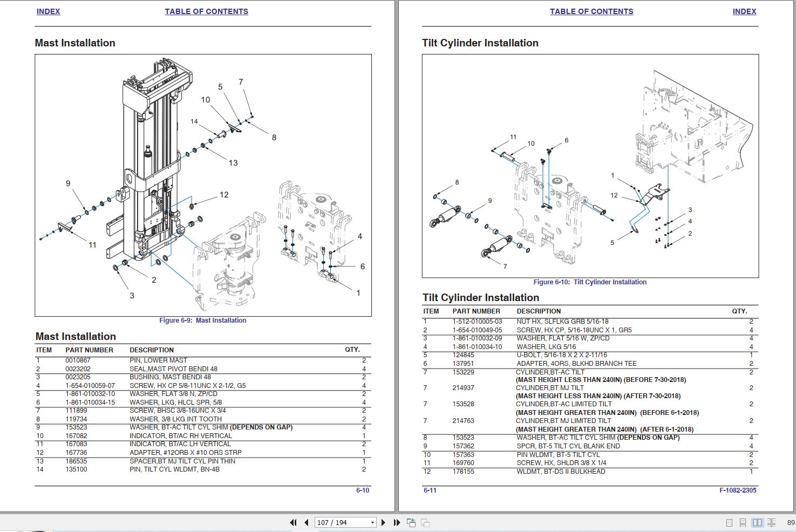Click part number 1-861-010034-10

click(x=477, y=347)
